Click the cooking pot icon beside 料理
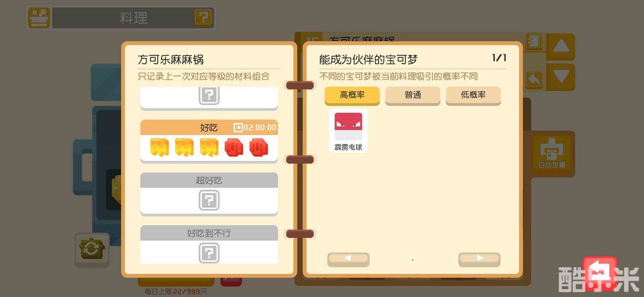The height and width of the screenshot is (297, 644). (39, 18)
